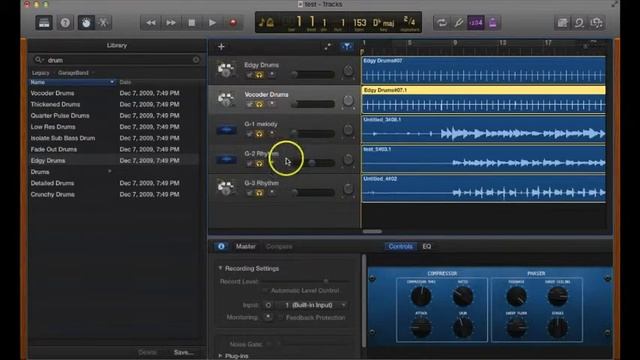Screen dimensions: 640x360
Task: Click the Key signature display in the LCD
Action: coord(383,23)
